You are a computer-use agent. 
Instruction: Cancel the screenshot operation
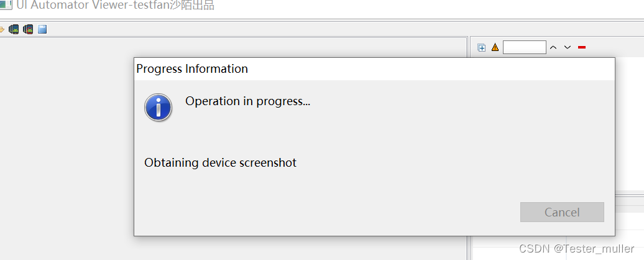point(562,212)
